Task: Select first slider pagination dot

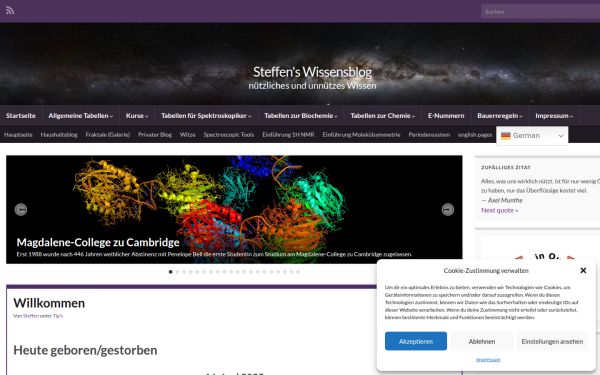Action: click(171, 272)
